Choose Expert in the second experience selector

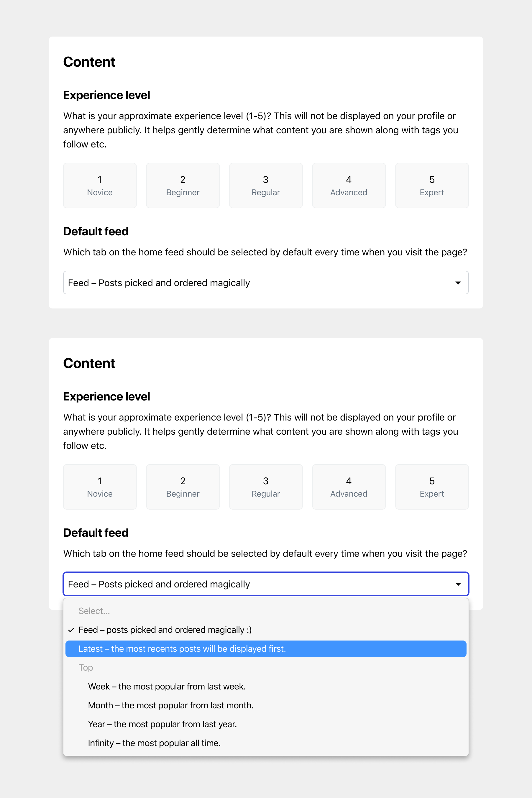click(431, 487)
